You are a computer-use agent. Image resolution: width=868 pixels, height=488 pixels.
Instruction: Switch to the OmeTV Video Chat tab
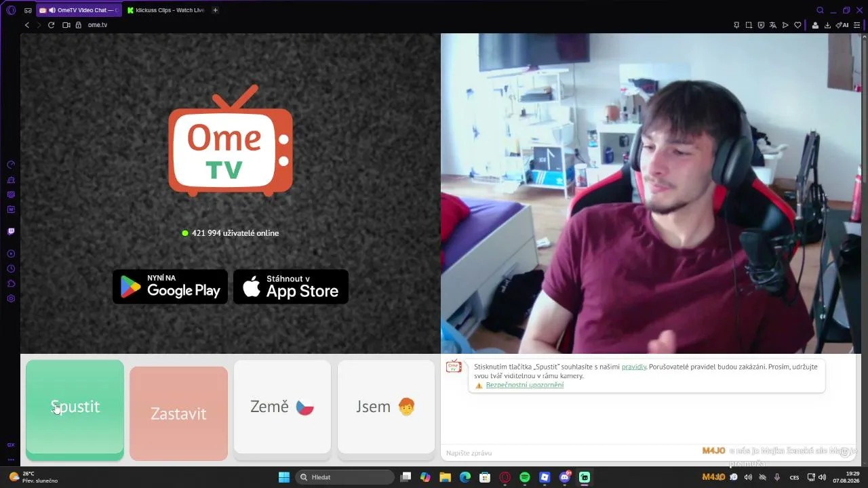tap(78, 10)
